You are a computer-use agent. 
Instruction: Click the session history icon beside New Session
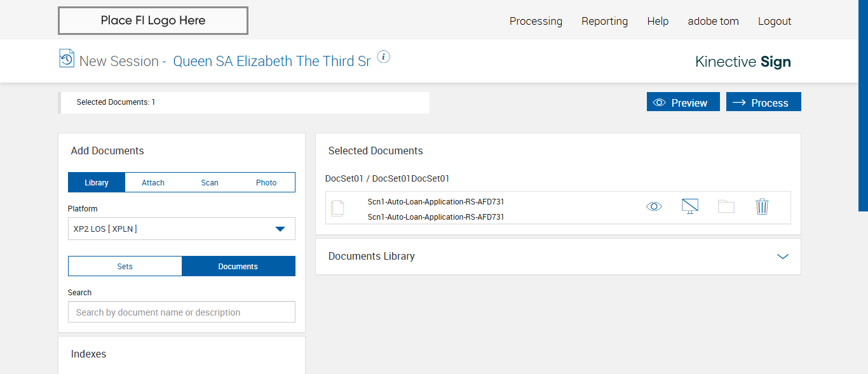coord(67,58)
